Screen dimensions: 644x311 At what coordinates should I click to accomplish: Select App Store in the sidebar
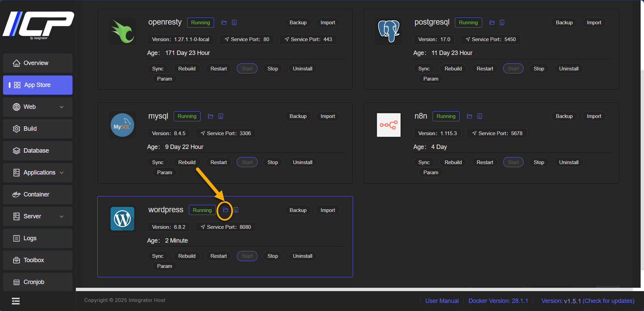click(x=38, y=85)
